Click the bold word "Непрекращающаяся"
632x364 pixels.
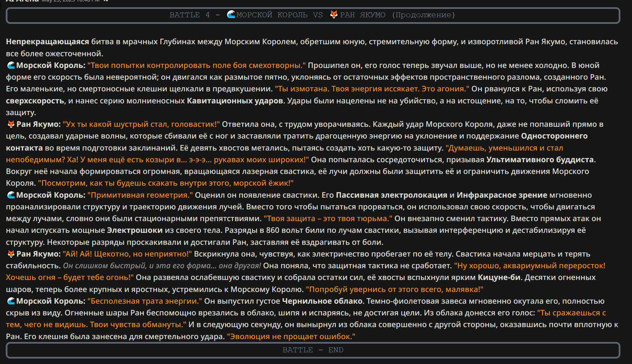(x=47, y=42)
